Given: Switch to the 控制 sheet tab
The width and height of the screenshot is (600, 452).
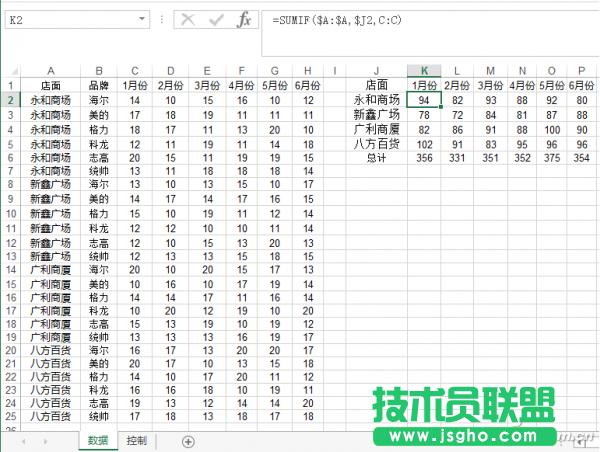Looking at the screenshot, I should tap(137, 441).
